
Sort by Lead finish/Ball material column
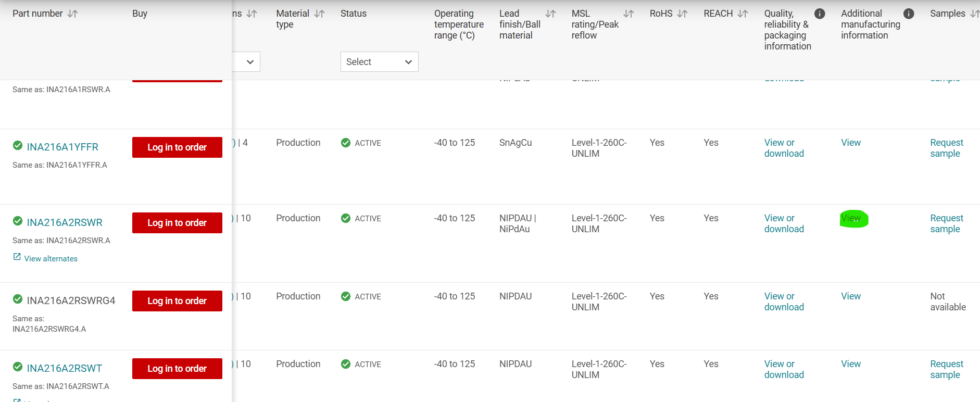click(x=550, y=14)
